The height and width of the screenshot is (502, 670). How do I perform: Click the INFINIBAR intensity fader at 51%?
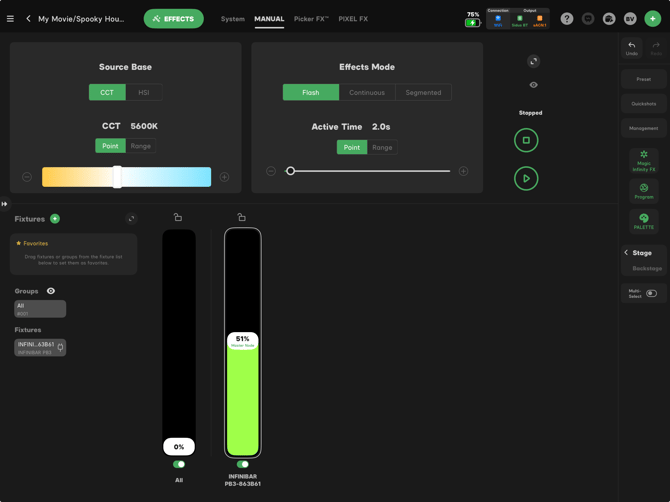click(242, 341)
